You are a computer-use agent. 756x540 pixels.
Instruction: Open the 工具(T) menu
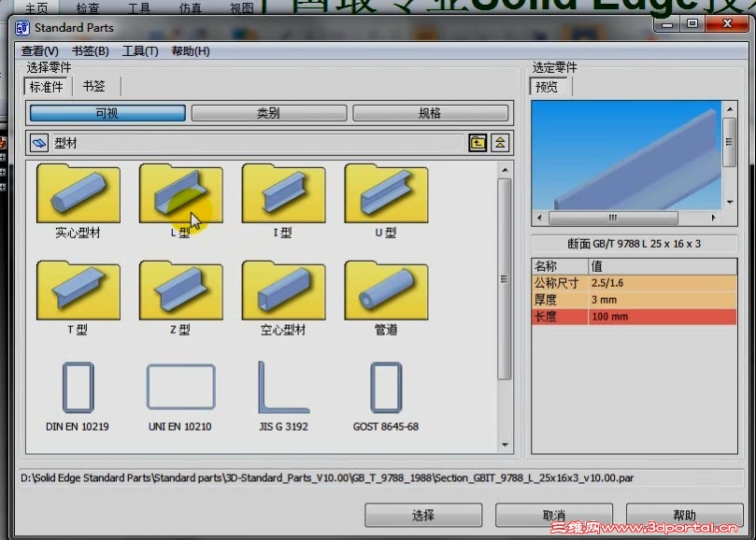click(140, 51)
